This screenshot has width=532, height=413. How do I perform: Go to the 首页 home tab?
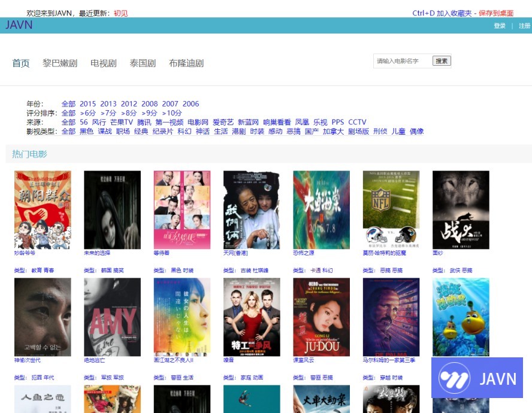[x=21, y=63]
